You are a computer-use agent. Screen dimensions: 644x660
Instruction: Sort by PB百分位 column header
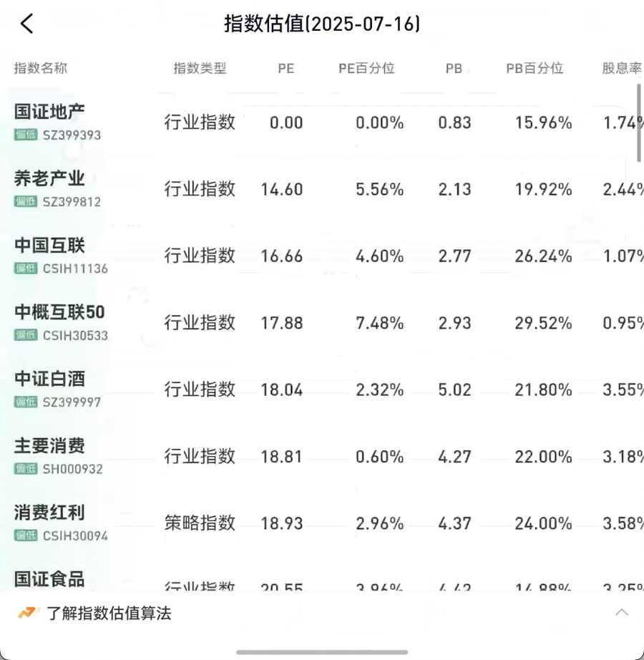535,68
